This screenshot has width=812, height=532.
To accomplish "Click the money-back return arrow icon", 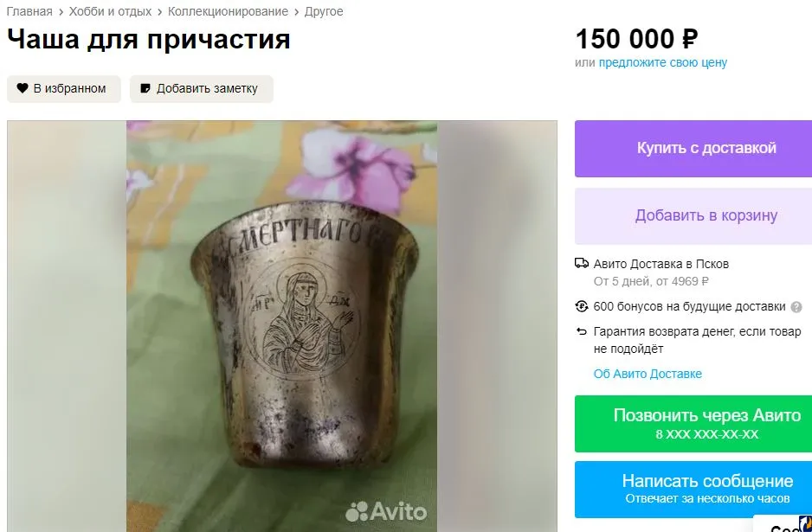I will point(582,331).
